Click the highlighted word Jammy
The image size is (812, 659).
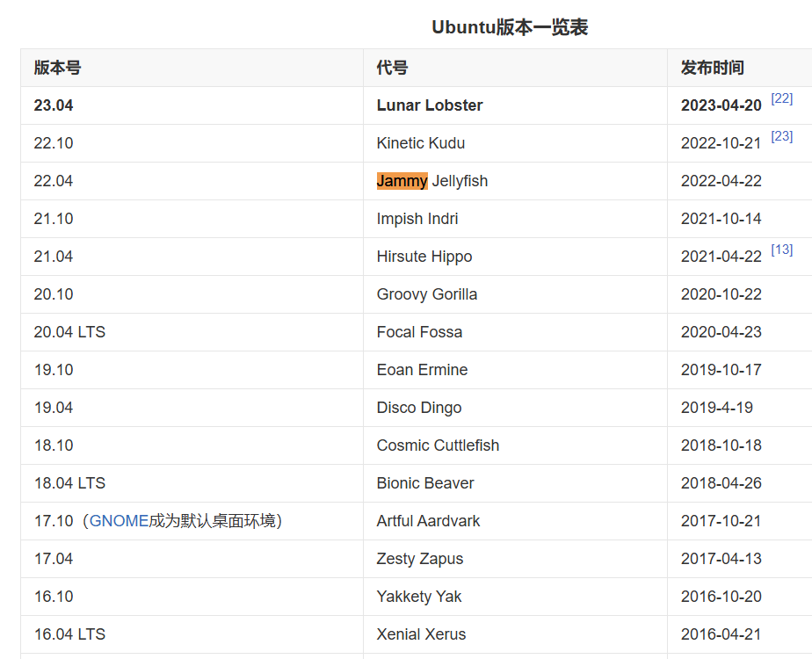402,180
